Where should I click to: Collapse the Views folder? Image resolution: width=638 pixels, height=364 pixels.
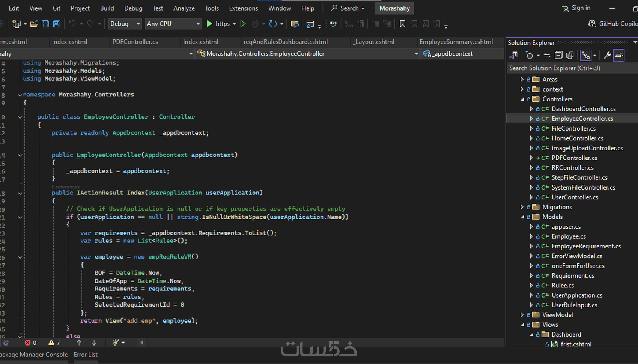pyautogui.click(x=522, y=325)
